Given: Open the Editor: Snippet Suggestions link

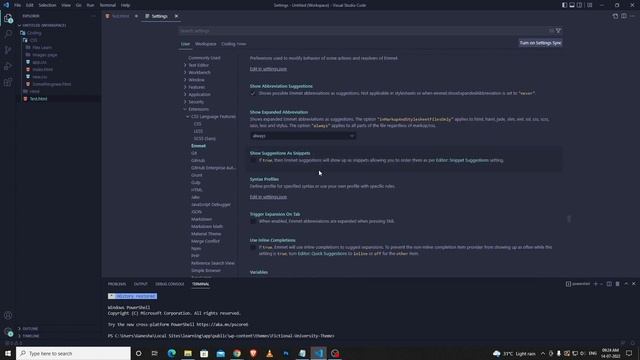Looking at the screenshot, I should click(x=462, y=160).
